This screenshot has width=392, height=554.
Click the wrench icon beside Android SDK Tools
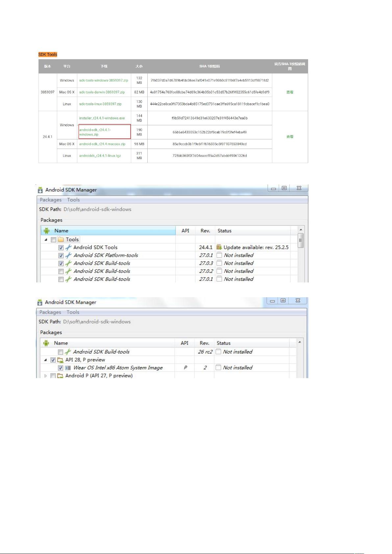point(68,248)
